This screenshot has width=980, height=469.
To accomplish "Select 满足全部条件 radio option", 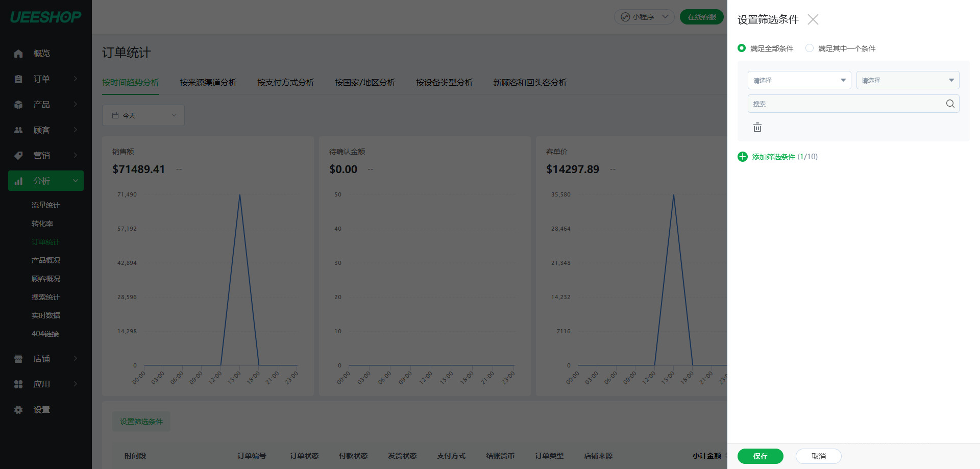I will coord(742,48).
